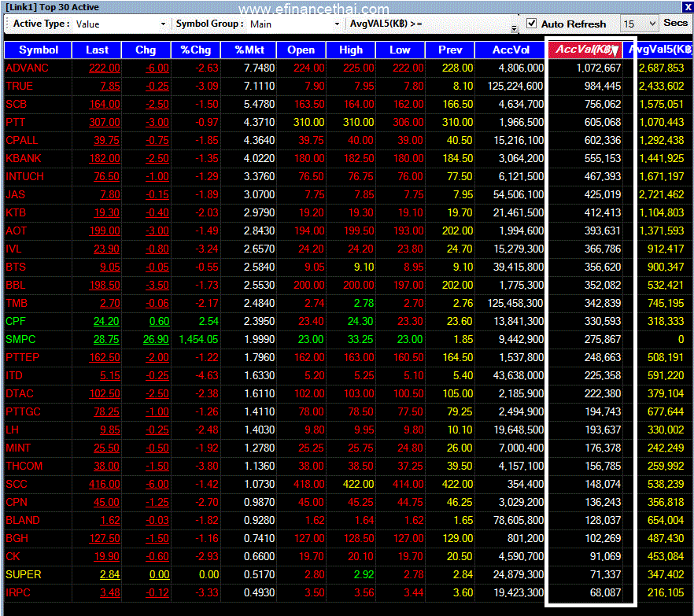Select the CPN symbol
Image resolution: width=694 pixels, height=616 pixels.
17,502
